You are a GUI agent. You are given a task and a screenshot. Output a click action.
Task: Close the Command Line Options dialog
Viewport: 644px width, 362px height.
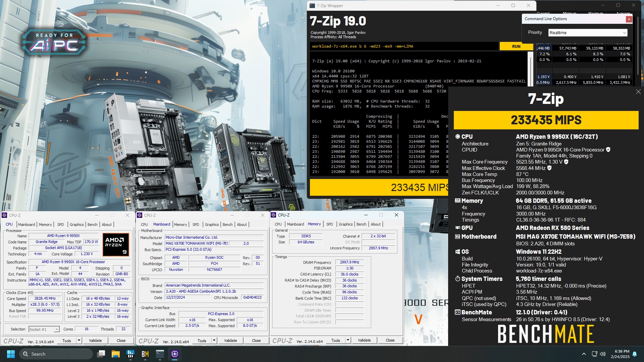tap(629, 19)
